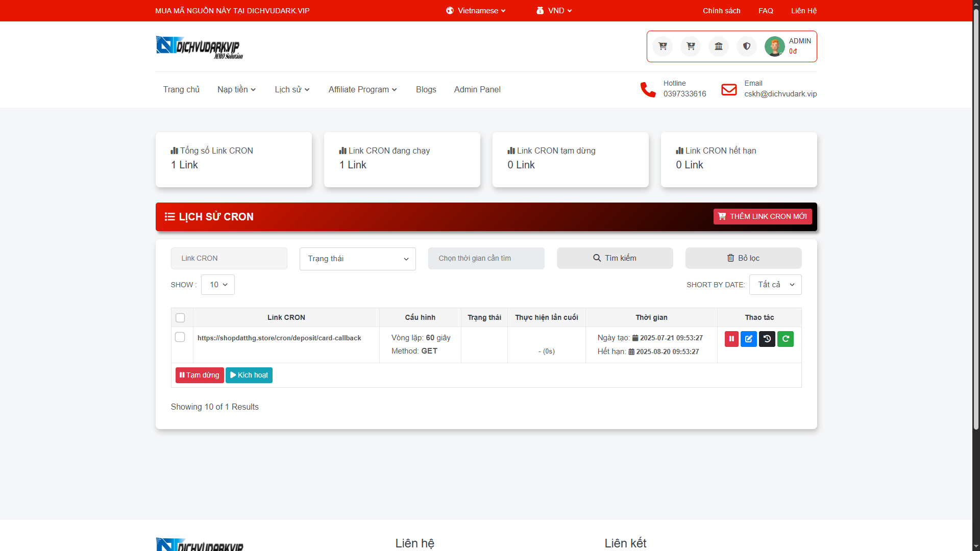Screen dimensions: 980x551
Task: Click THÊM LINK CRON MỚI button
Action: coord(762,216)
